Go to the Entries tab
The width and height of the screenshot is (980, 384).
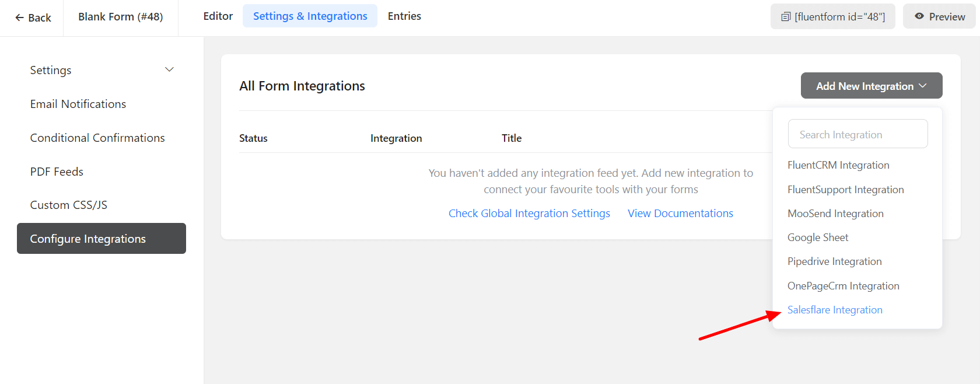(x=404, y=16)
